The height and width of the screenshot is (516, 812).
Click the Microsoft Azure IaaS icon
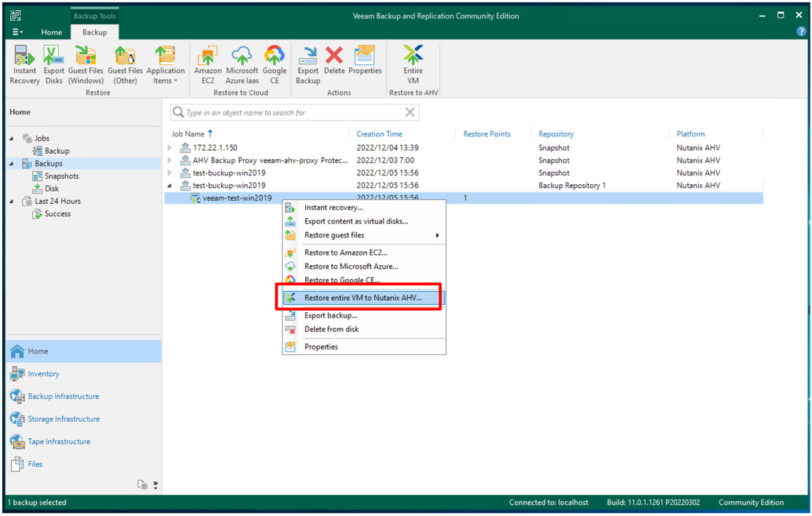(x=242, y=65)
